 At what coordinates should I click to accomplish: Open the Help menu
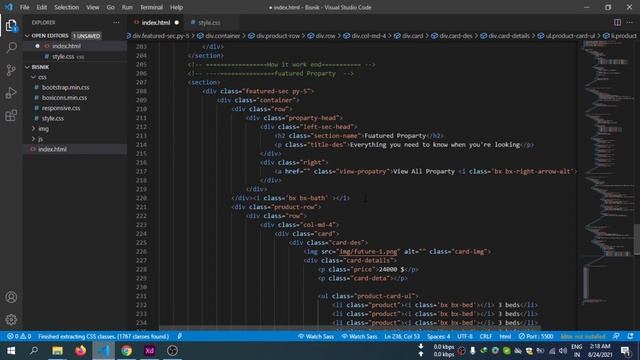pos(176,7)
